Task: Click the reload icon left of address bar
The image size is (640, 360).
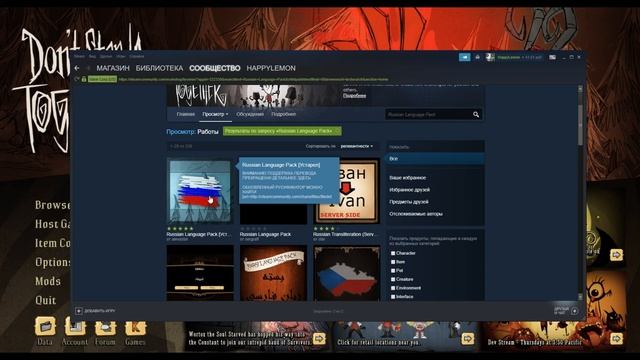Action: click(77, 79)
